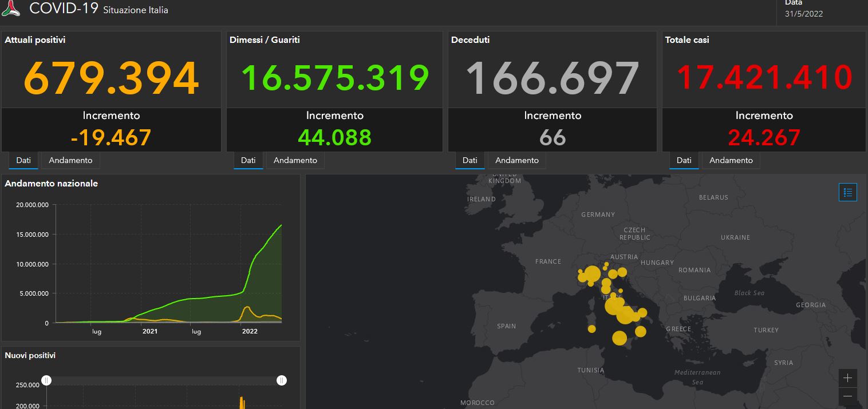The image size is (868, 409).
Task: Open the map legend list icon
Action: pos(848,193)
